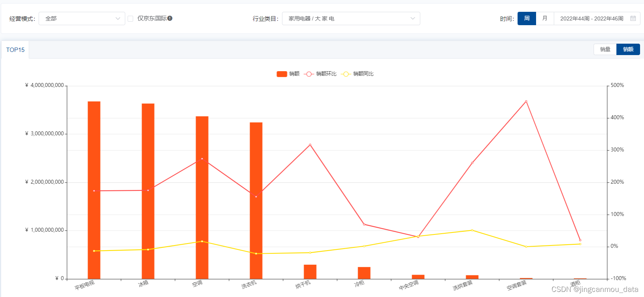
Task: Switch time granularity to 月
Action: pos(545,18)
